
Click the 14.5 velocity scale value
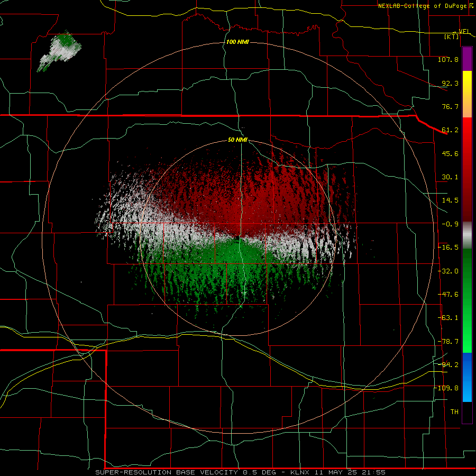[450, 200]
